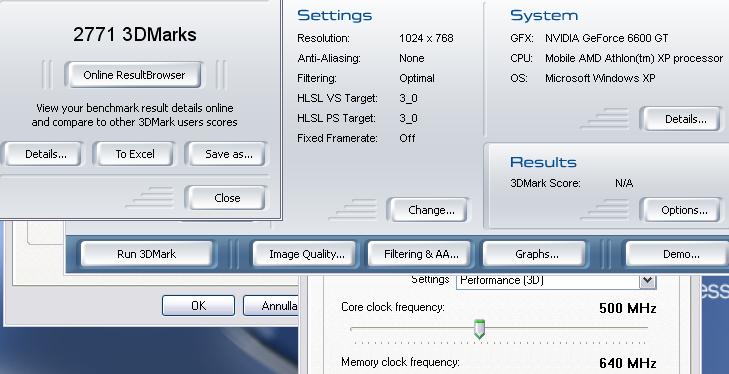729x374 pixels.
Task: Click the Core clock frequency slider handle
Action: pos(479,329)
